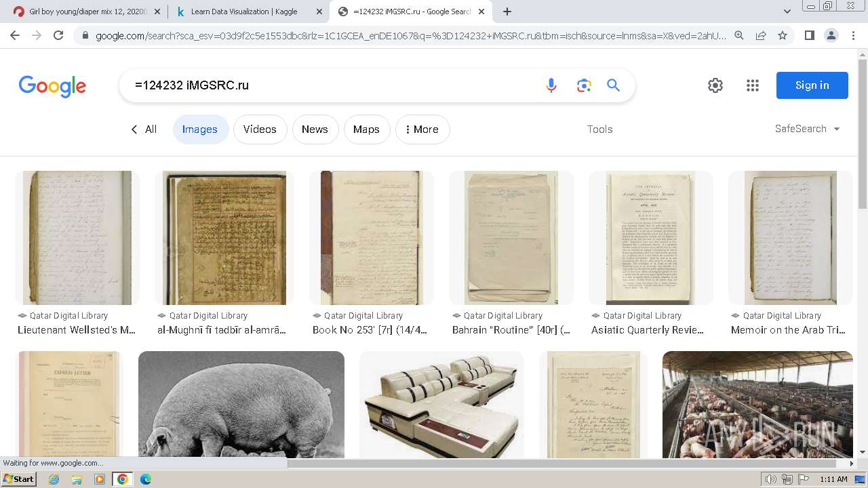Open Google quick settings gear
Viewport: 868px width, 488px height.
click(x=715, y=85)
